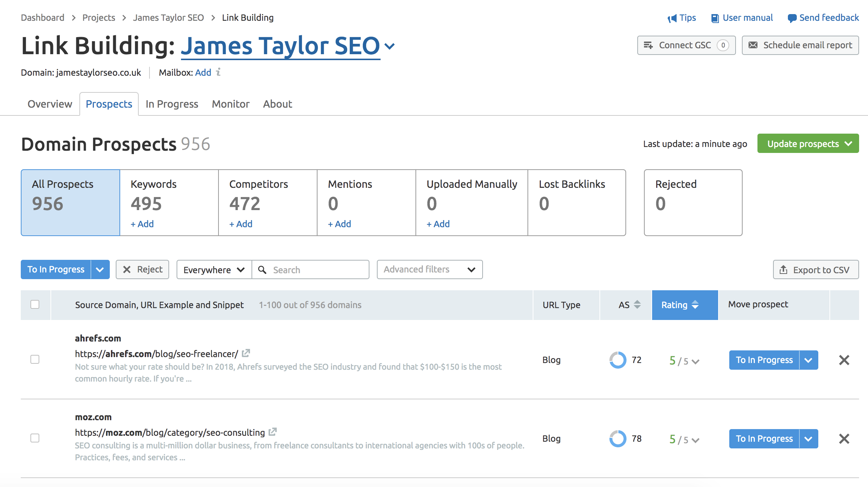Click the ahrefs.com domain name

pyautogui.click(x=98, y=338)
